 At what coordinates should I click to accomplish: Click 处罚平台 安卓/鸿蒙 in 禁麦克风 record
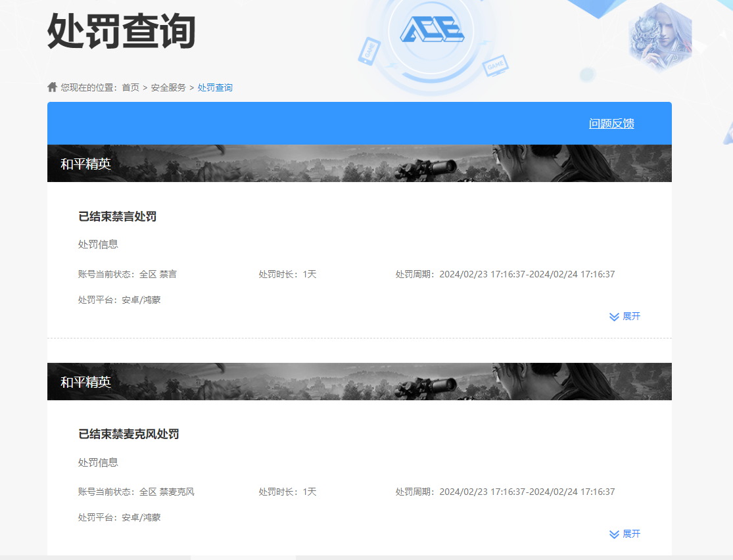click(x=119, y=517)
